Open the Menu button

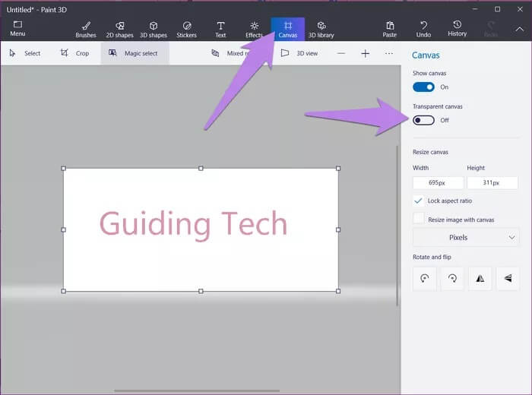click(x=17, y=28)
